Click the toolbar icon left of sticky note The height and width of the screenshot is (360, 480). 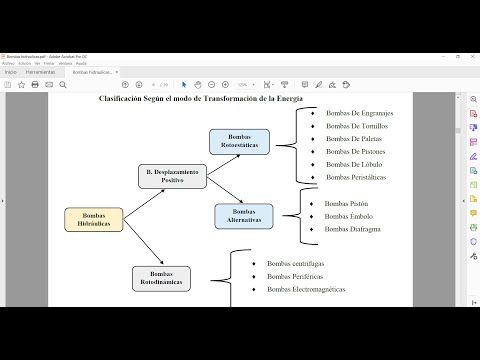pyautogui.click(x=284, y=85)
